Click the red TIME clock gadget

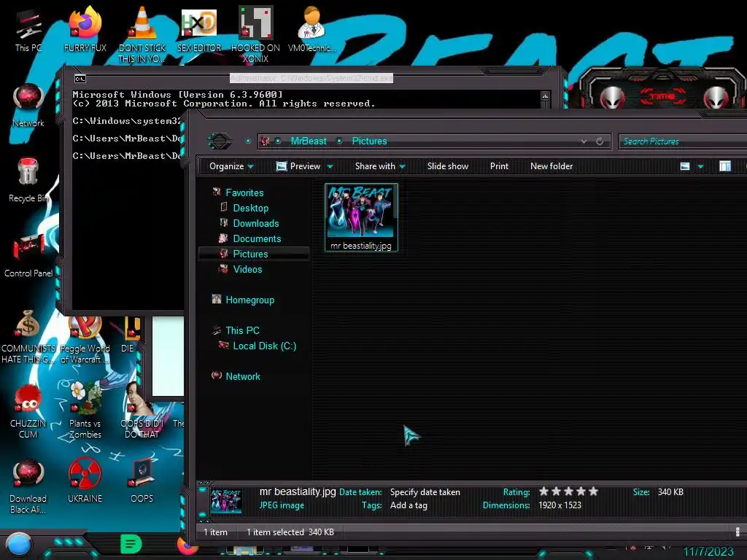pyautogui.click(x=662, y=96)
